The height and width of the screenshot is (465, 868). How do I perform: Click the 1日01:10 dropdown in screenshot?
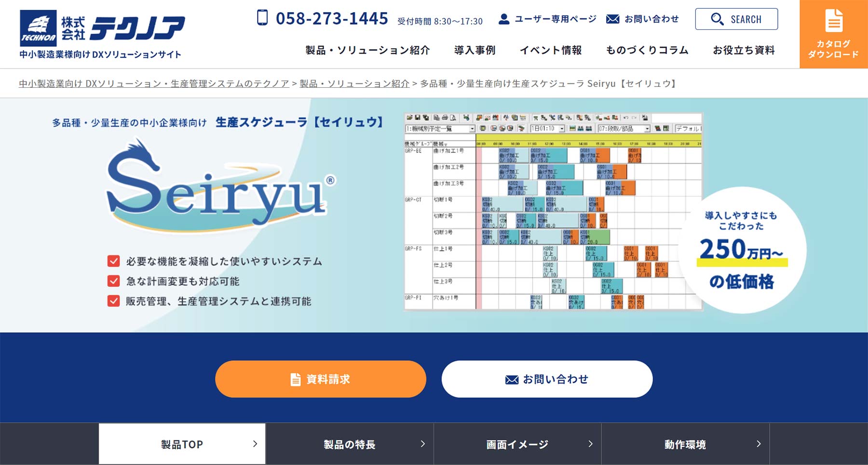point(547,129)
